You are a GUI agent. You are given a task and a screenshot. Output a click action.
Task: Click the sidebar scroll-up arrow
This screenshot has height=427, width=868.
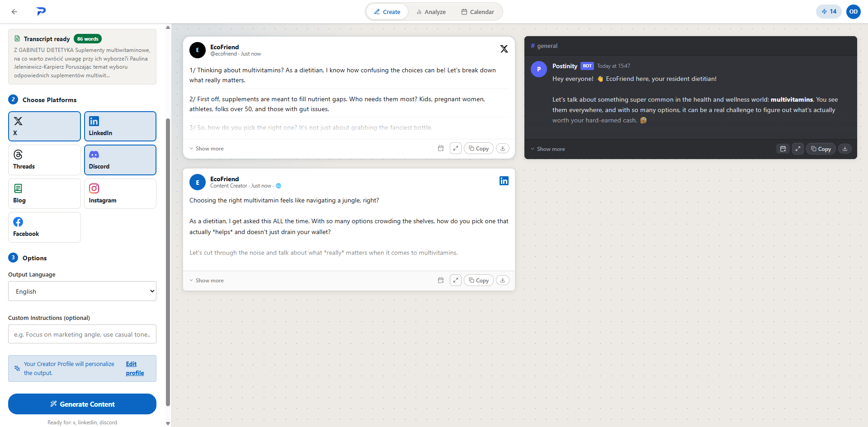click(x=168, y=27)
